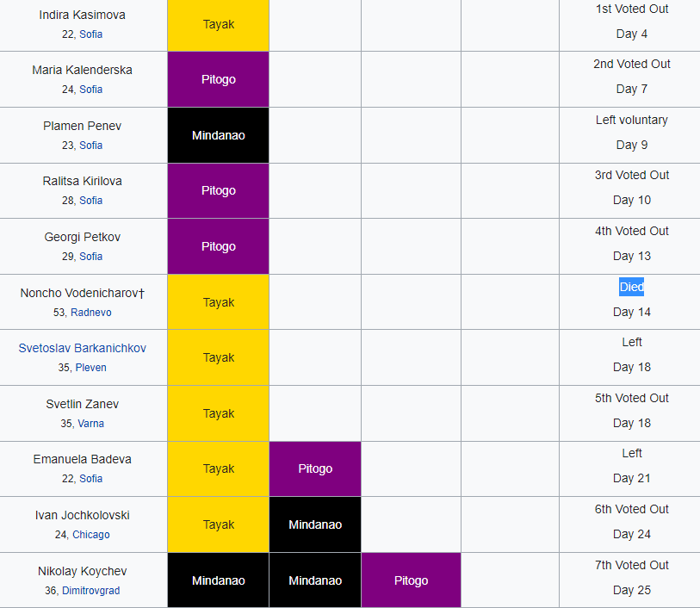Open Sofia link under Maria Kalenderska
Viewport: 700px width, 608px height.
[x=90, y=90]
